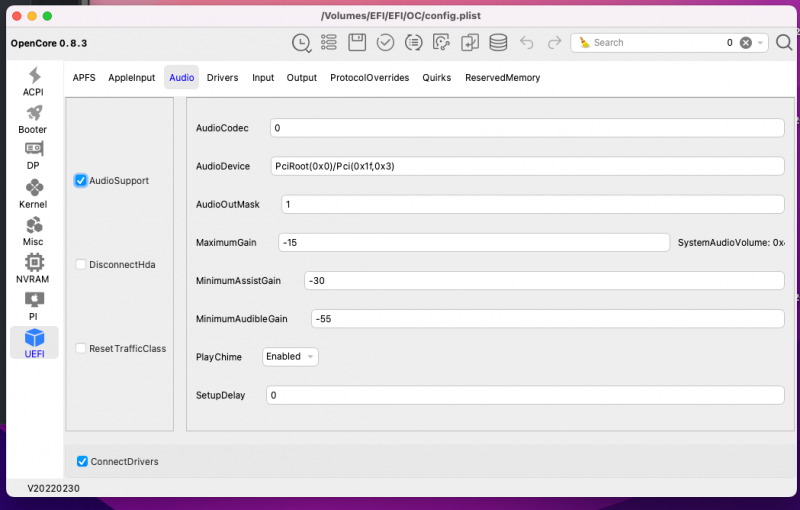Viewport: 800px width, 510px height.
Task: Enable the DisconnectHda checkbox
Action: 81,264
